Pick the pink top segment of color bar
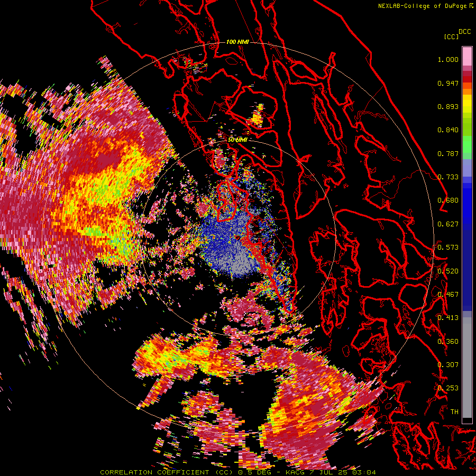 coord(467,56)
